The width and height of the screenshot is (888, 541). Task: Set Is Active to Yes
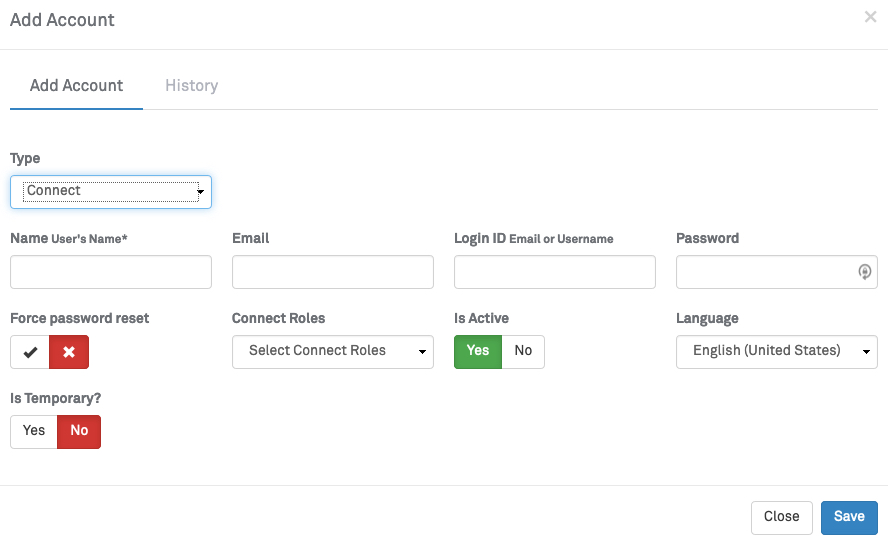(478, 351)
